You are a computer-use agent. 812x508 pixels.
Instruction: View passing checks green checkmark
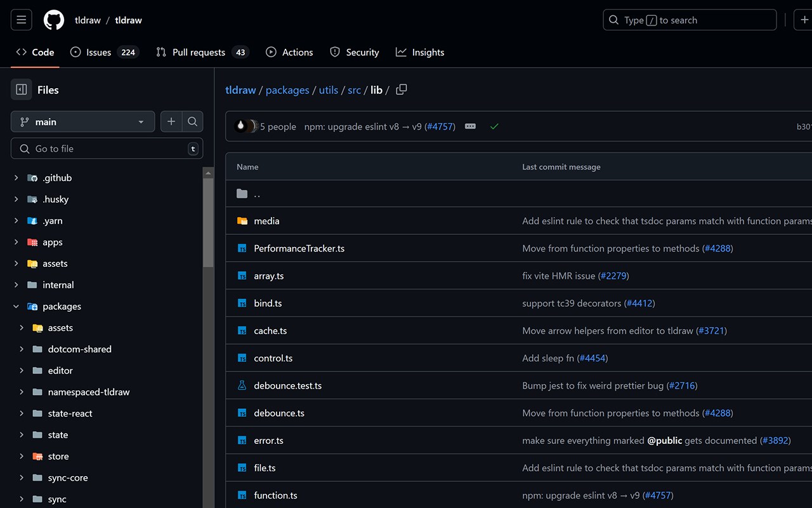[494, 126]
